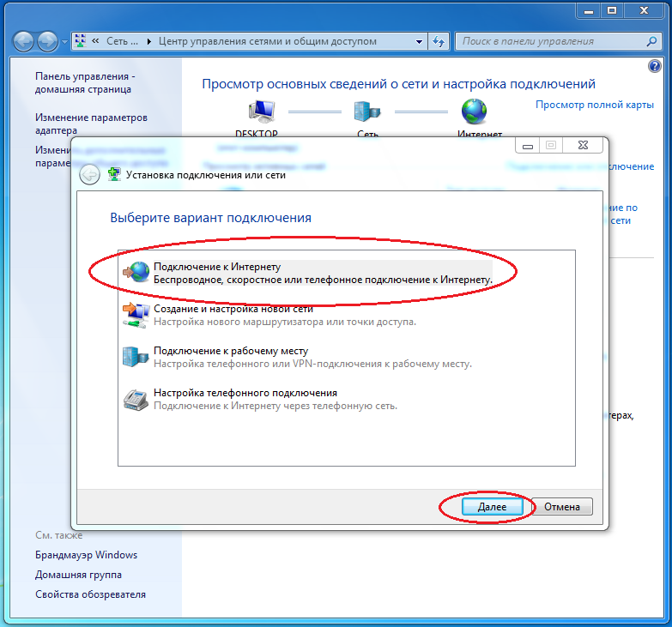Image resolution: width=672 pixels, height=627 pixels.
Task: Close the wizard dialog window
Action: (583, 146)
